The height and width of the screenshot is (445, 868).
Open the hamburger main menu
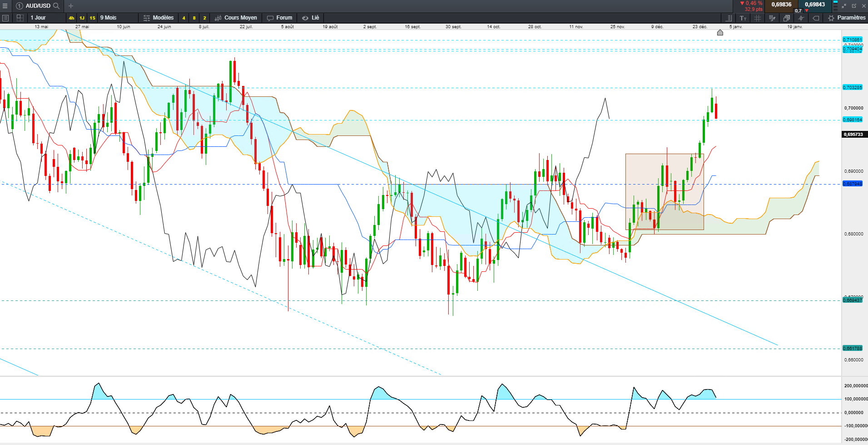[5, 6]
